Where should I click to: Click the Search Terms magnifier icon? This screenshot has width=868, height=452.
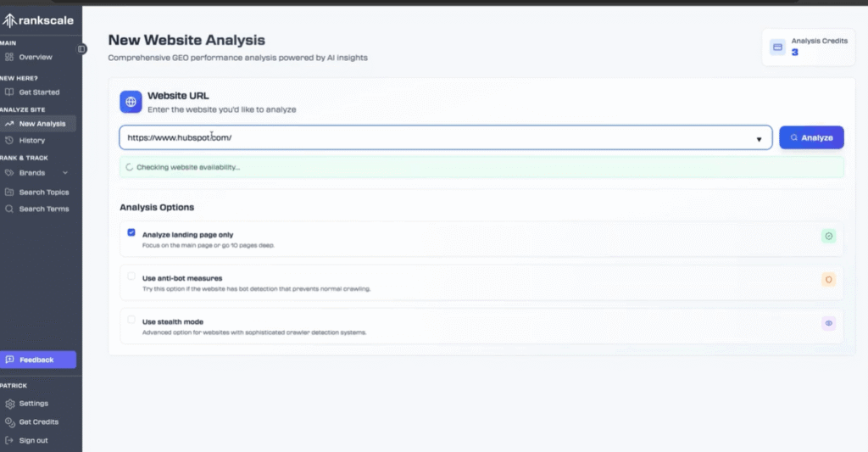click(9, 209)
